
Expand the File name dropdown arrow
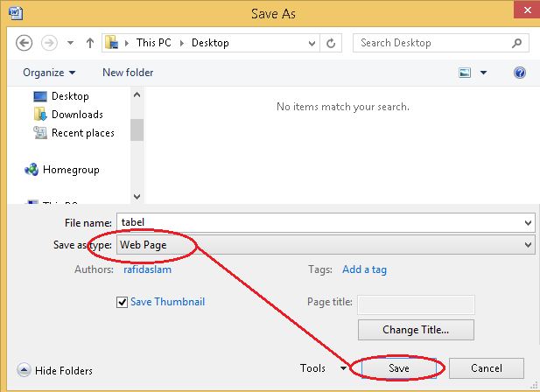(x=527, y=223)
